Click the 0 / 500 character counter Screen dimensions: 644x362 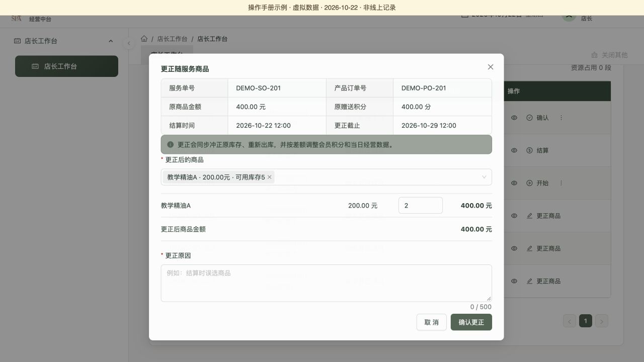click(481, 307)
